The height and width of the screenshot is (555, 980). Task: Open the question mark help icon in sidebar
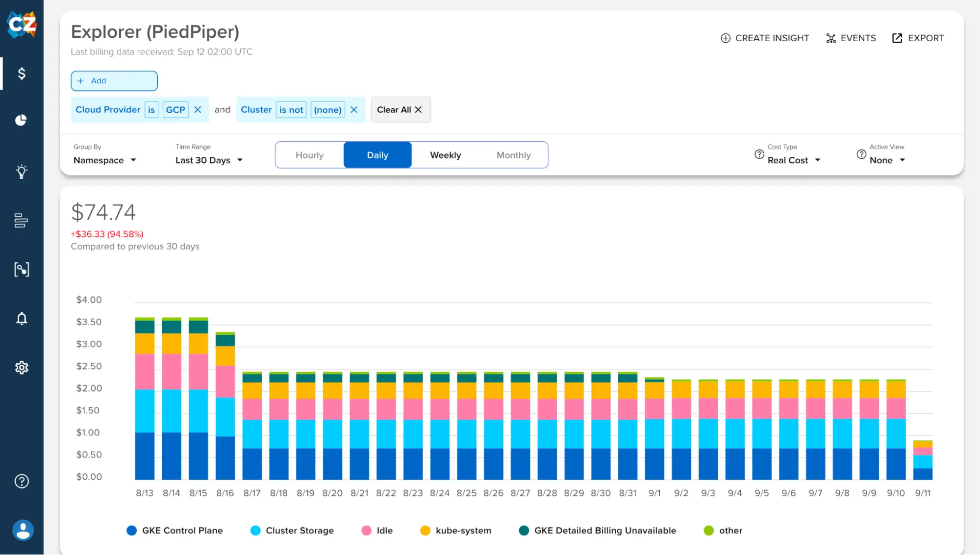pos(22,481)
